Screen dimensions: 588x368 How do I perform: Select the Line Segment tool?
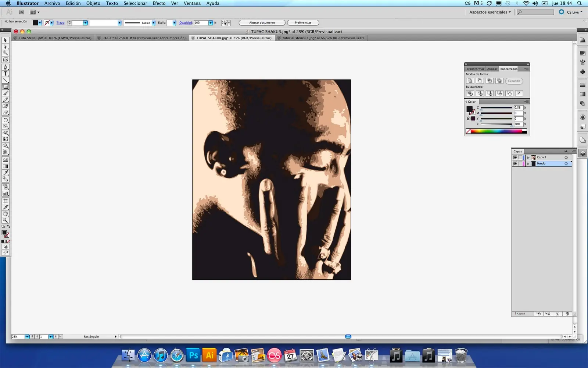point(5,80)
